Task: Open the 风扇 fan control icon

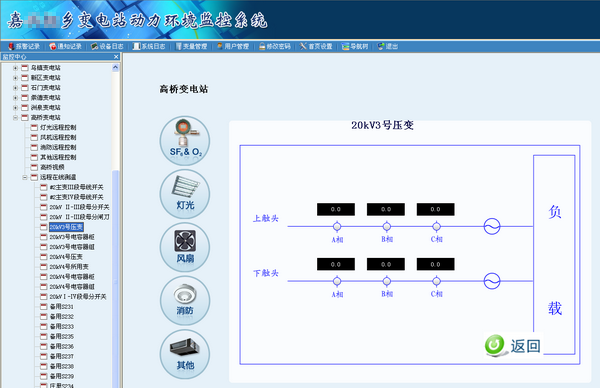Action: pyautogui.click(x=185, y=247)
